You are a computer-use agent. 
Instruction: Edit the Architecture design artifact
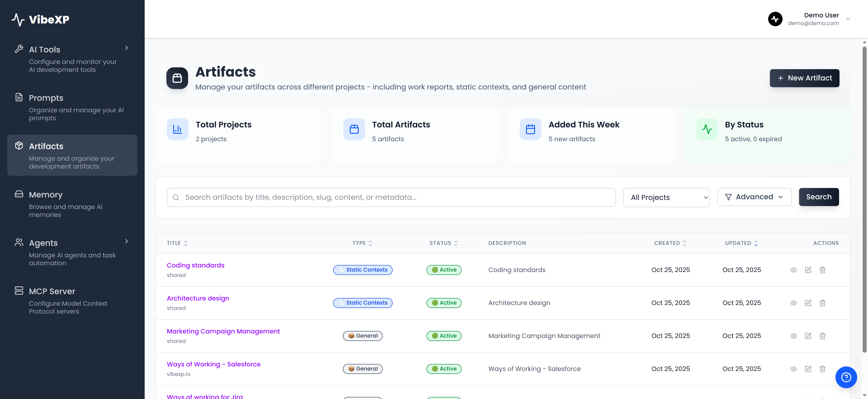pyautogui.click(x=808, y=303)
